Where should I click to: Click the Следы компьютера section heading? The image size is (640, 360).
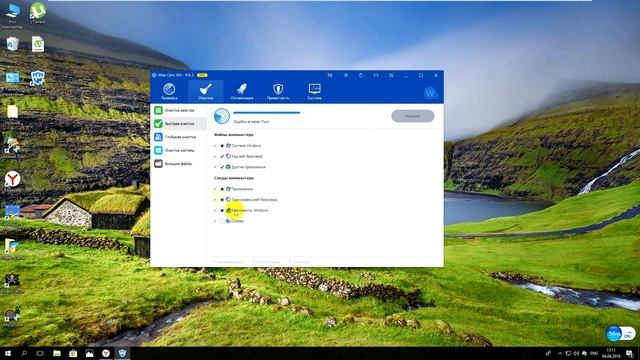(x=234, y=178)
